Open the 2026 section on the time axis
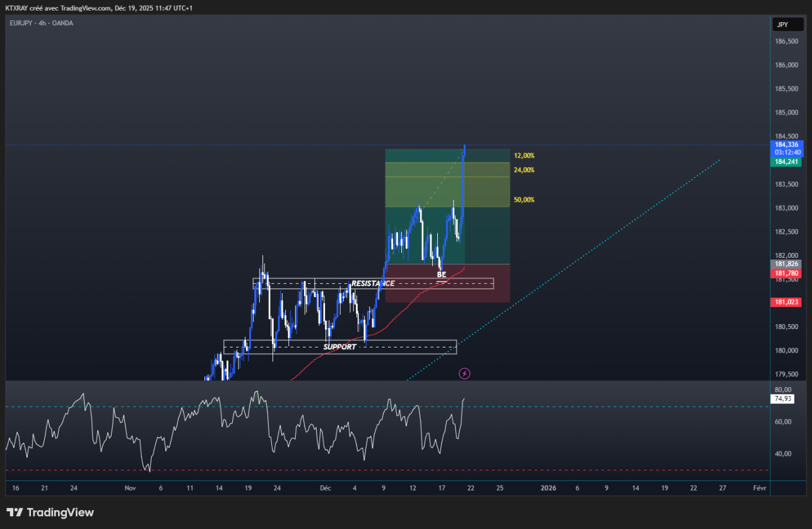This screenshot has width=812, height=529. [548, 488]
